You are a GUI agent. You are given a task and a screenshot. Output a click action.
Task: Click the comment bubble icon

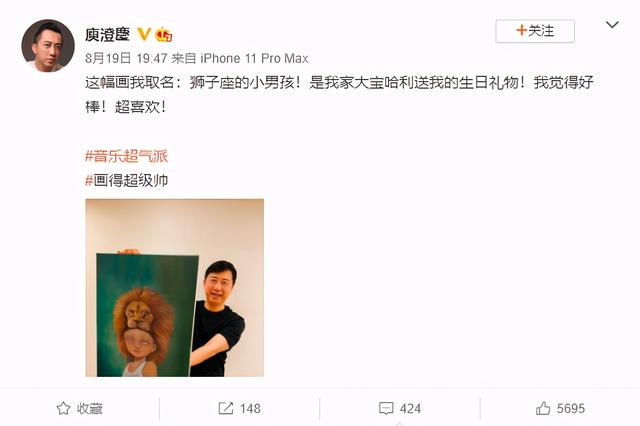tap(386, 408)
